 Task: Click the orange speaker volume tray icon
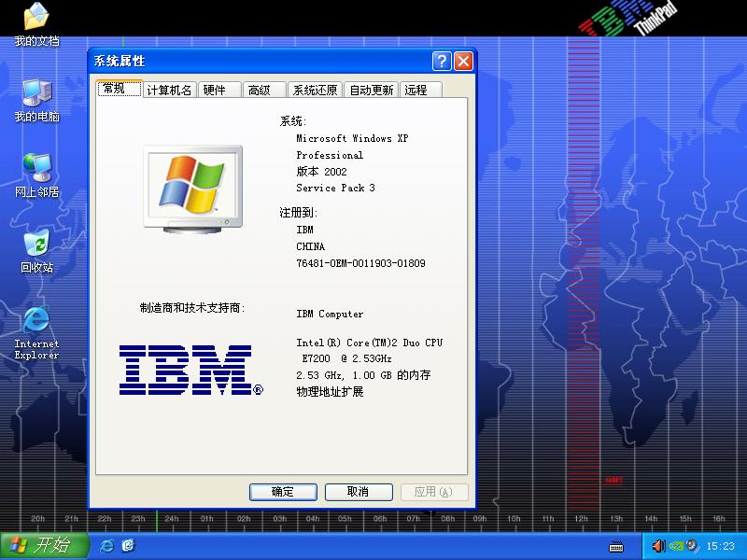[x=658, y=546]
